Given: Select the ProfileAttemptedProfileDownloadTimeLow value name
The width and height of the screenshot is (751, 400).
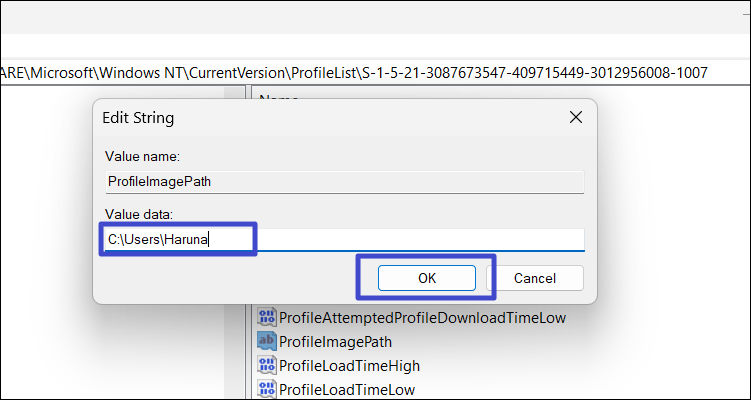Looking at the screenshot, I should (x=422, y=318).
